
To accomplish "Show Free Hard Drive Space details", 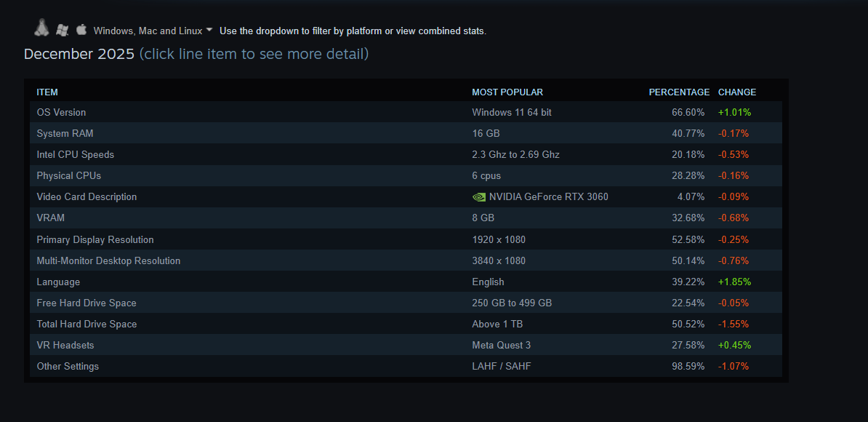I will [x=87, y=303].
